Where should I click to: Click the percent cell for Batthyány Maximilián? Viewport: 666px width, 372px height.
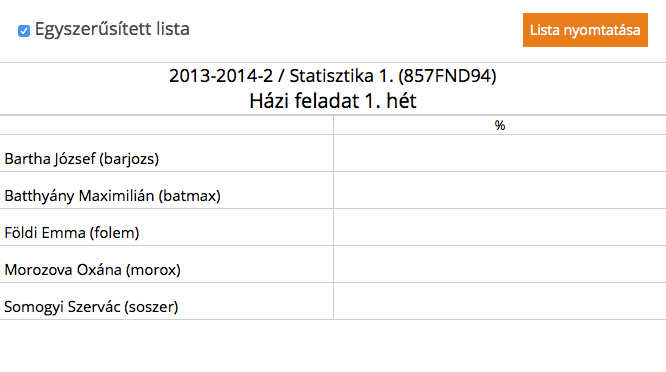(x=500, y=190)
